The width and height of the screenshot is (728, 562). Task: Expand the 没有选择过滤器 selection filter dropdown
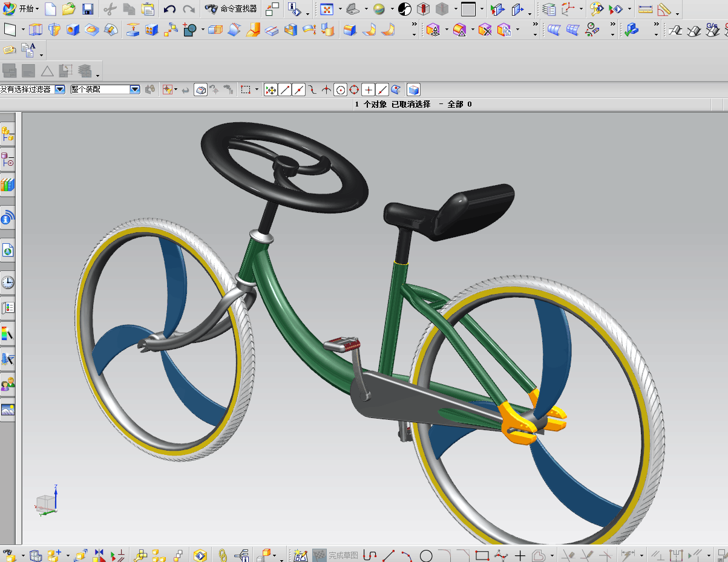60,90
